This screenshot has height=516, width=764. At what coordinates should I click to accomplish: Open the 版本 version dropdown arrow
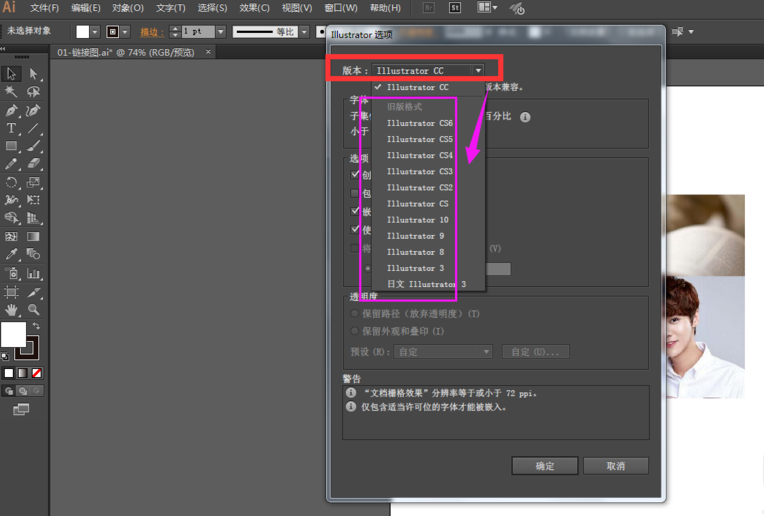pos(479,71)
